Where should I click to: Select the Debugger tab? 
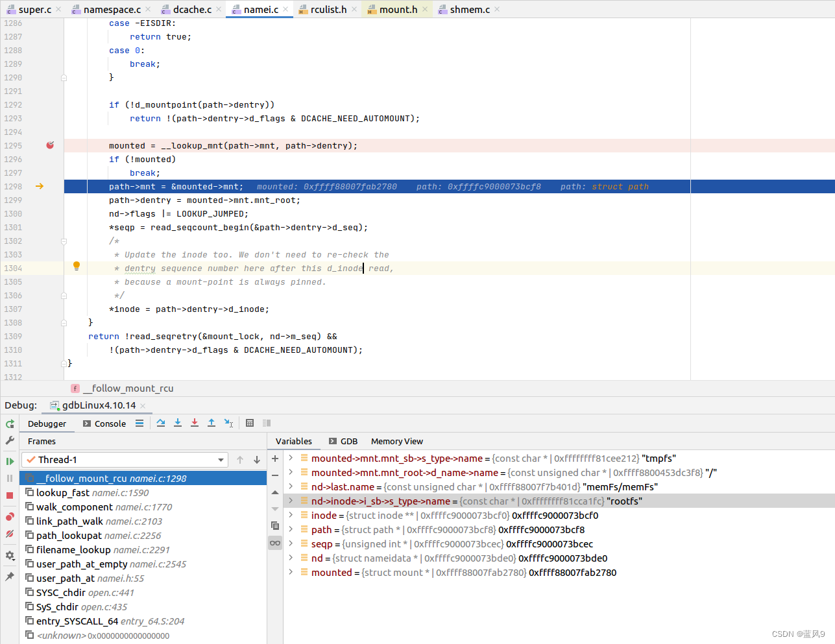point(47,423)
